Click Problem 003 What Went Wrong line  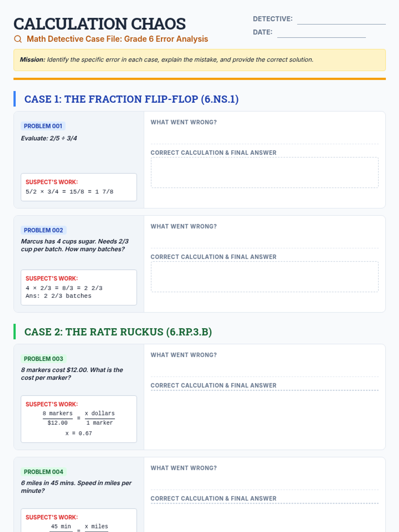[265, 368]
